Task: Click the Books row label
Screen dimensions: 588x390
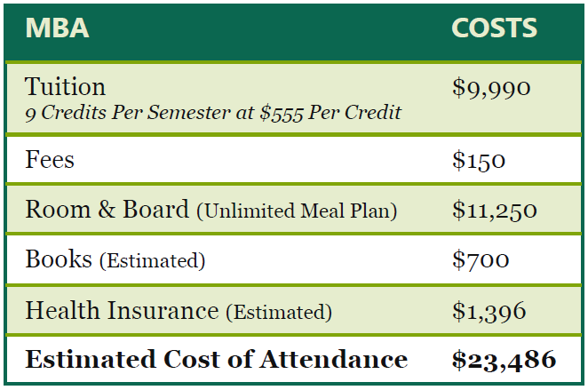Action: pos(59,259)
